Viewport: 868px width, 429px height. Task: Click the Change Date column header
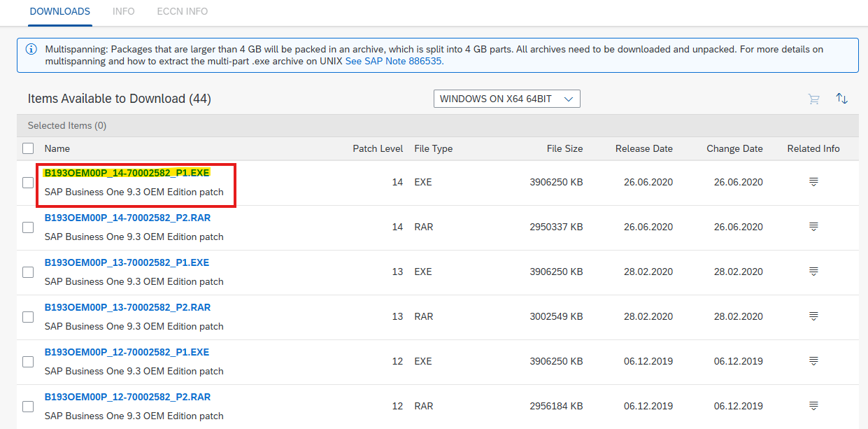(x=734, y=148)
